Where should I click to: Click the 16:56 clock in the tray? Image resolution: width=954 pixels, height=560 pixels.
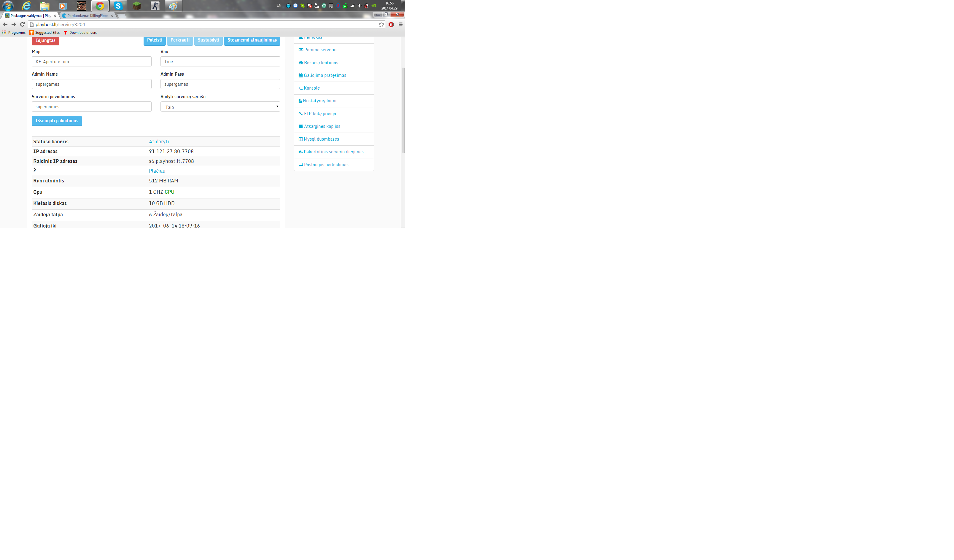(389, 3)
